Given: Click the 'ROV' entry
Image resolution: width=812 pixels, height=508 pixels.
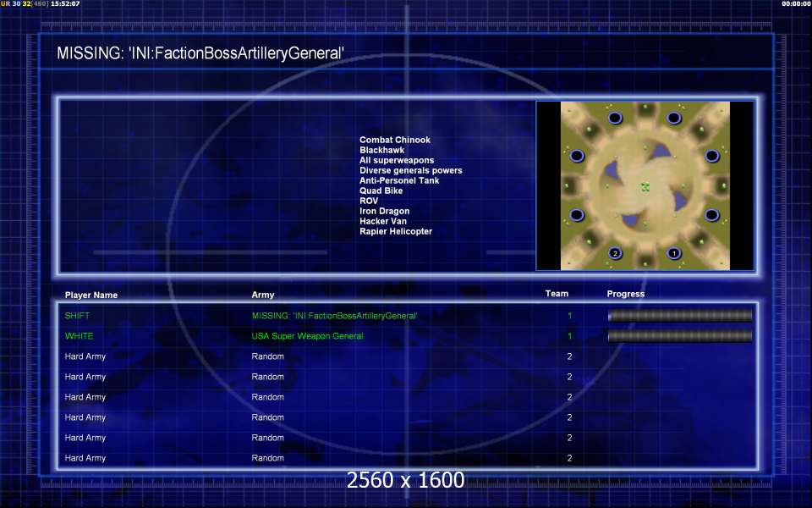Looking at the screenshot, I should pos(369,201).
